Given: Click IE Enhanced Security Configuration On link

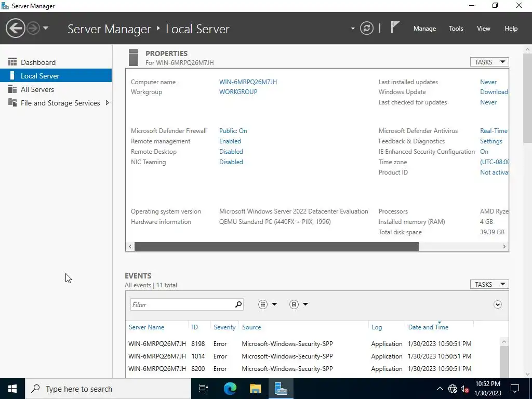Looking at the screenshot, I should pos(484,151).
